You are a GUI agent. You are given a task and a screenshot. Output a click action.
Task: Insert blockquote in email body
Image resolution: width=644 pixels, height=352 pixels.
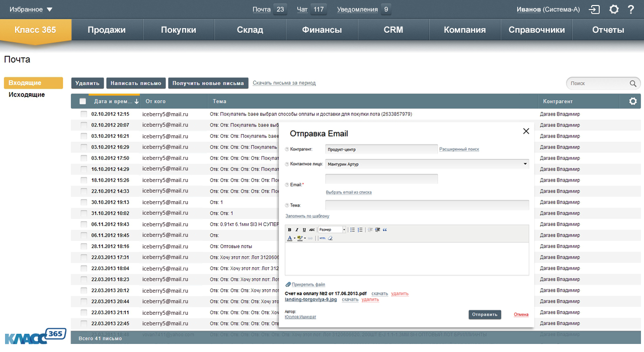(385, 230)
